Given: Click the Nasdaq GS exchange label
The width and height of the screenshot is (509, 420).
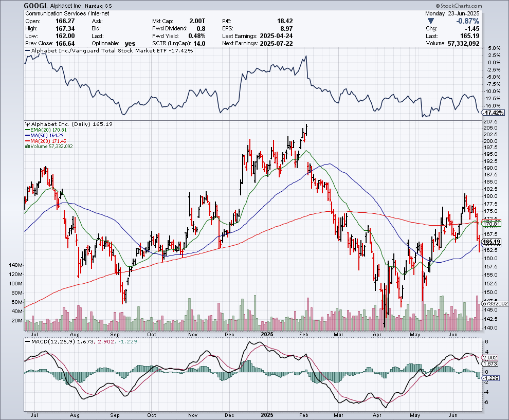Looking at the screenshot, I should 98,6.
